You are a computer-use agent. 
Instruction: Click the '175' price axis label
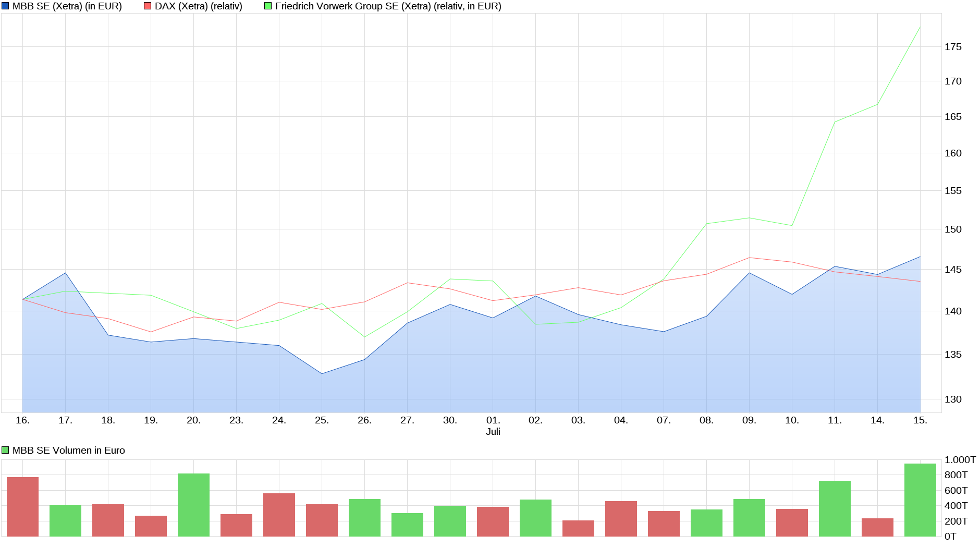pos(953,47)
